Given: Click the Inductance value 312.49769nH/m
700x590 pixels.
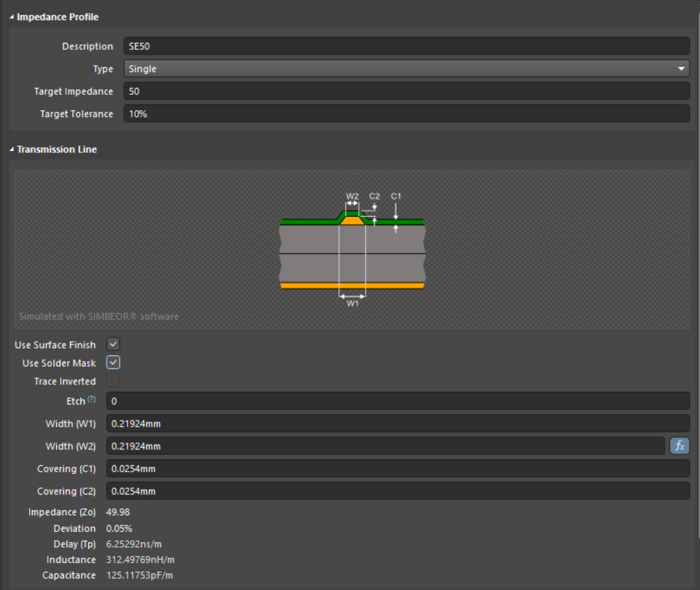Looking at the screenshot, I should tap(140, 560).
